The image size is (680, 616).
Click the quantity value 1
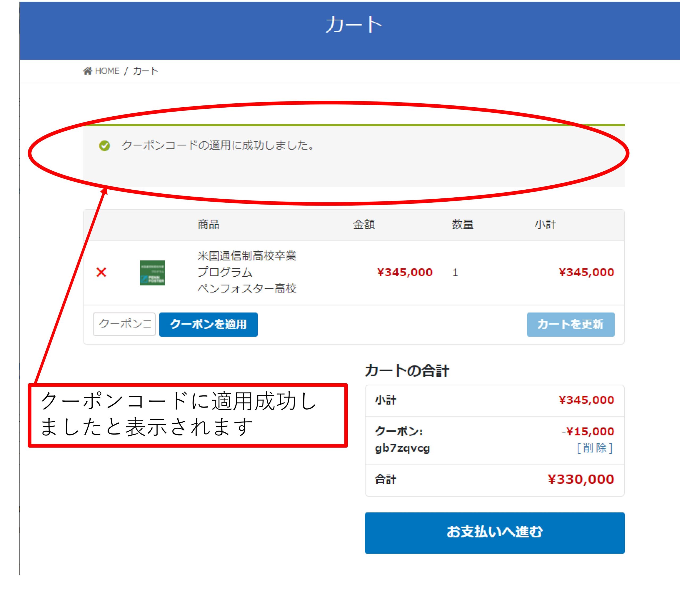pos(455,273)
